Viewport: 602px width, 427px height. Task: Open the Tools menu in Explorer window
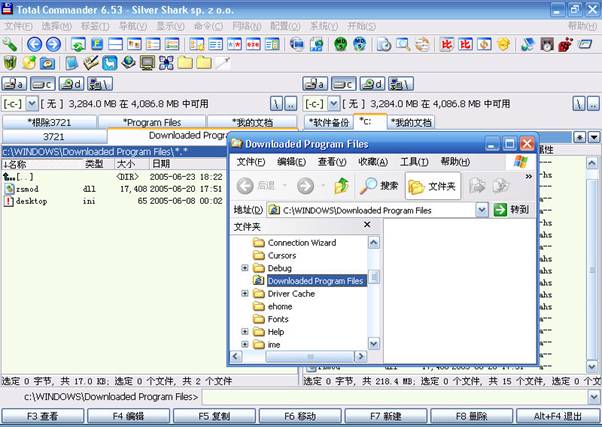pyautogui.click(x=414, y=162)
